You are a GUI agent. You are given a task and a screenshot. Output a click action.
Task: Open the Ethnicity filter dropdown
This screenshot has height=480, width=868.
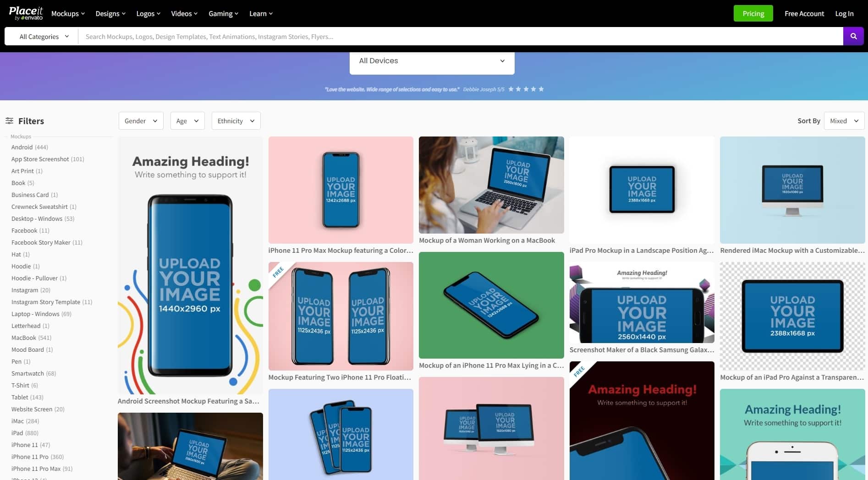pos(236,121)
